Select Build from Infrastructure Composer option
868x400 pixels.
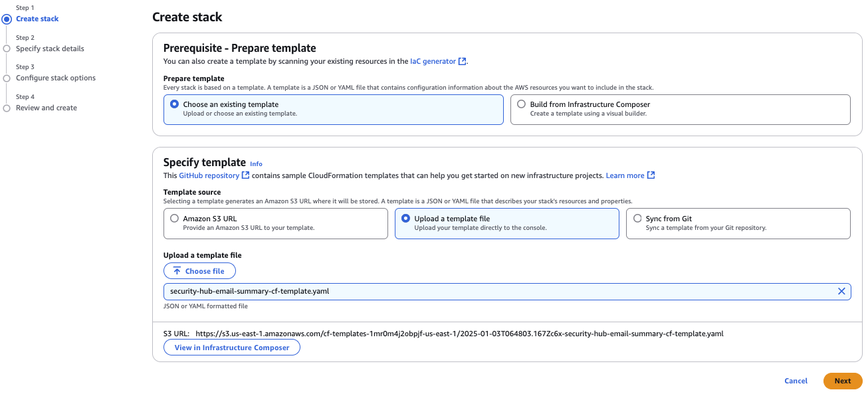[x=522, y=104]
